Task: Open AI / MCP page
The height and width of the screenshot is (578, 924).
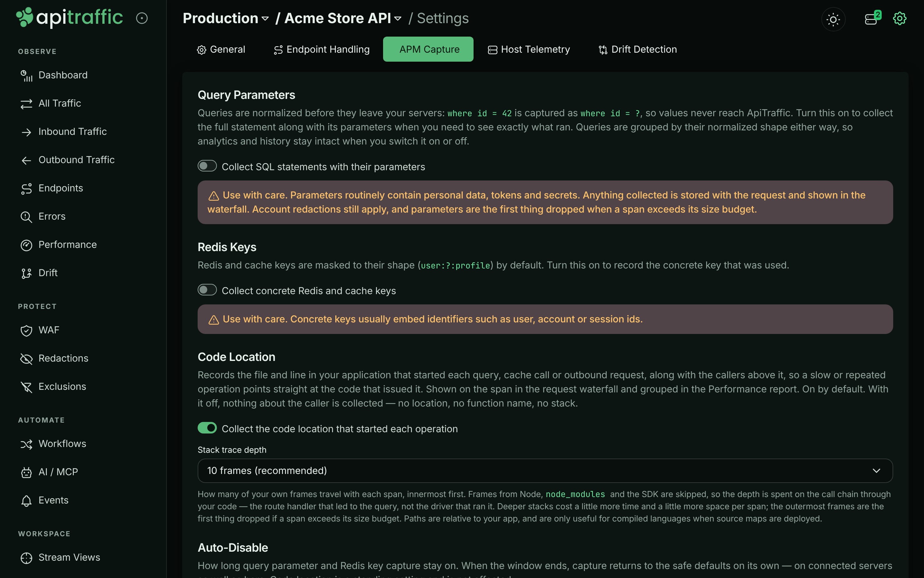Action: (x=49, y=472)
